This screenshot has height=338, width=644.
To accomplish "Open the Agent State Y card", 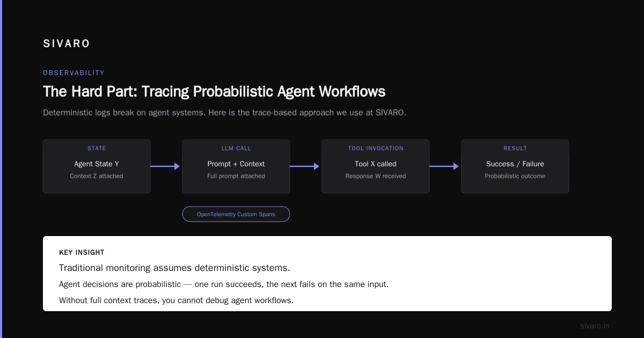I will (x=97, y=166).
